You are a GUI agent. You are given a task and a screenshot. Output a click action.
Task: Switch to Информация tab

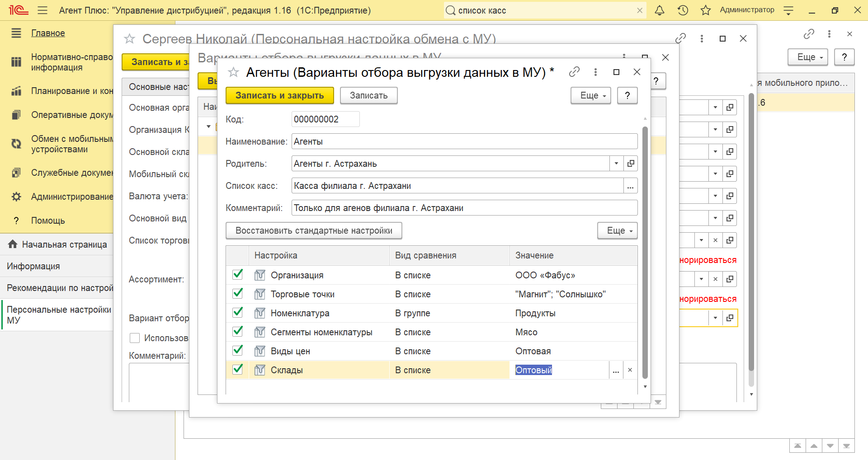click(x=57, y=266)
